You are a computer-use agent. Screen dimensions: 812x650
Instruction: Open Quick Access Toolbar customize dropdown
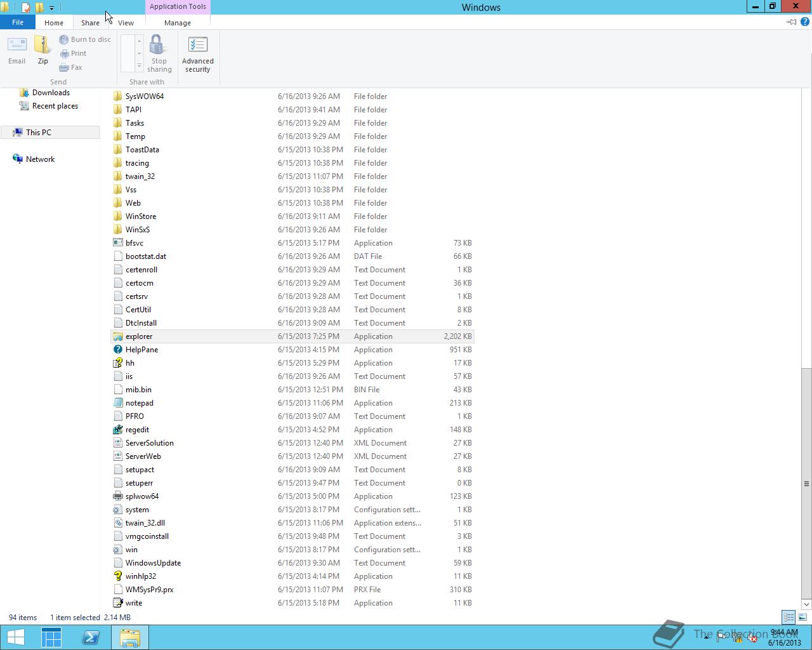(x=51, y=8)
